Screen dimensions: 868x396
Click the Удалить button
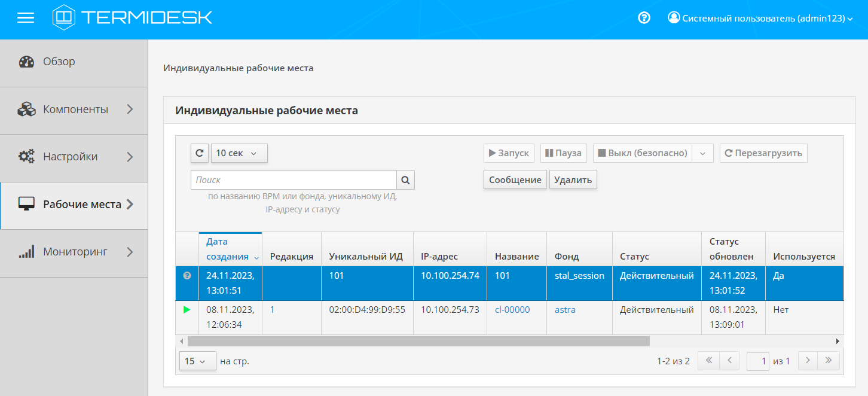[573, 179]
